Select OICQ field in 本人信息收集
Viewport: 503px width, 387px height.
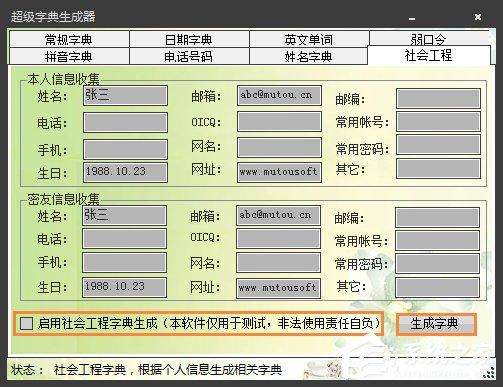pos(279,121)
